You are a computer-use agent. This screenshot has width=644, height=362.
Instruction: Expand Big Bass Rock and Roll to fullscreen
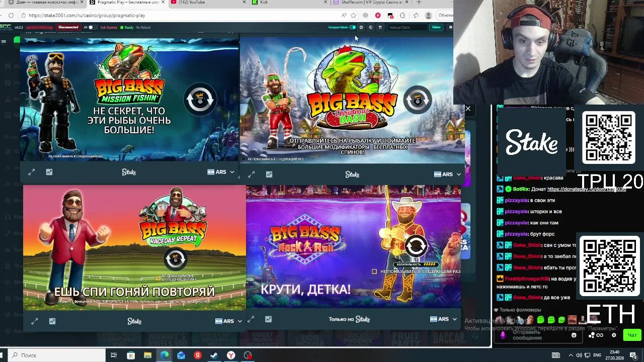coord(251,319)
